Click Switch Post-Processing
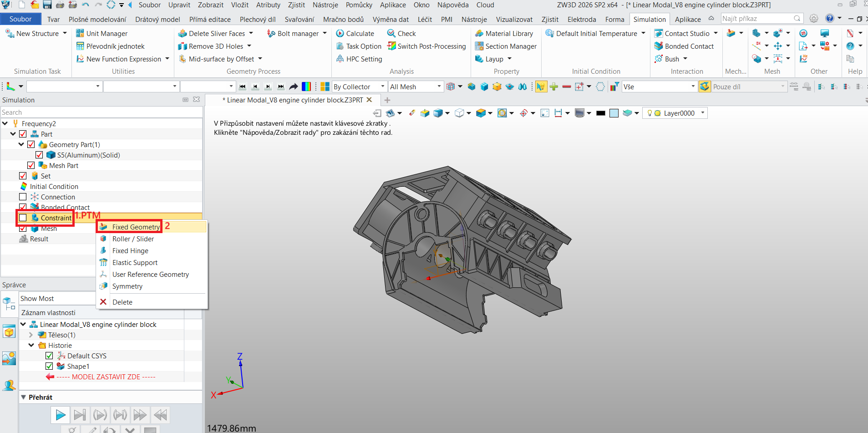The width and height of the screenshot is (868, 433). (x=426, y=46)
